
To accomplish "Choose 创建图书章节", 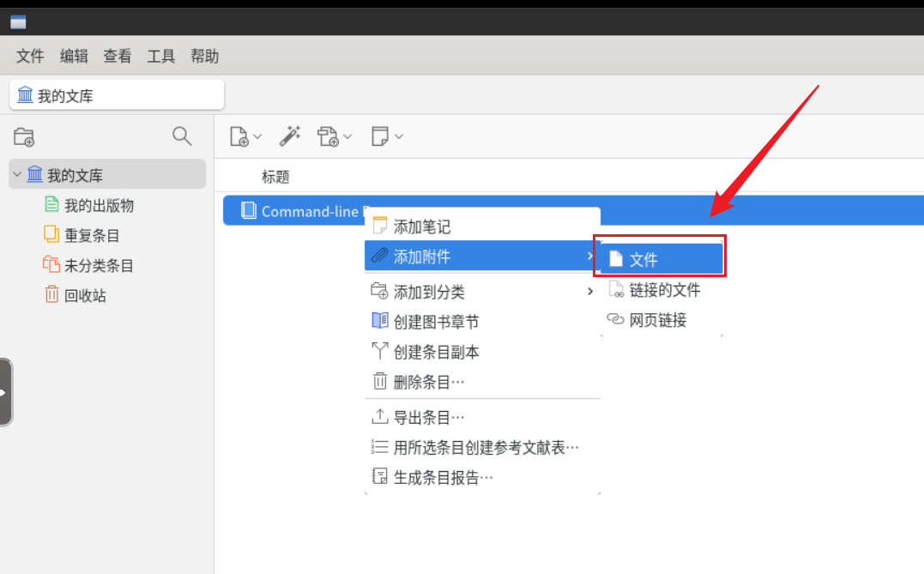I will tap(482, 321).
